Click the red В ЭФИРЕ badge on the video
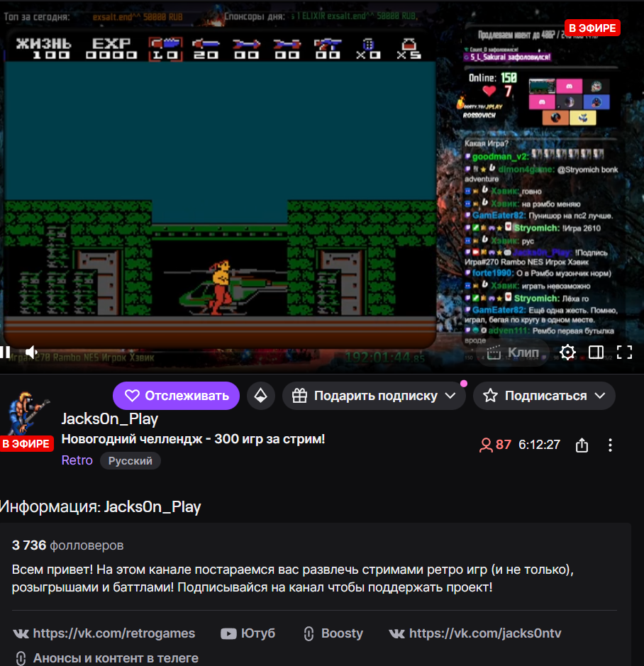644x666 pixels. 592,28
